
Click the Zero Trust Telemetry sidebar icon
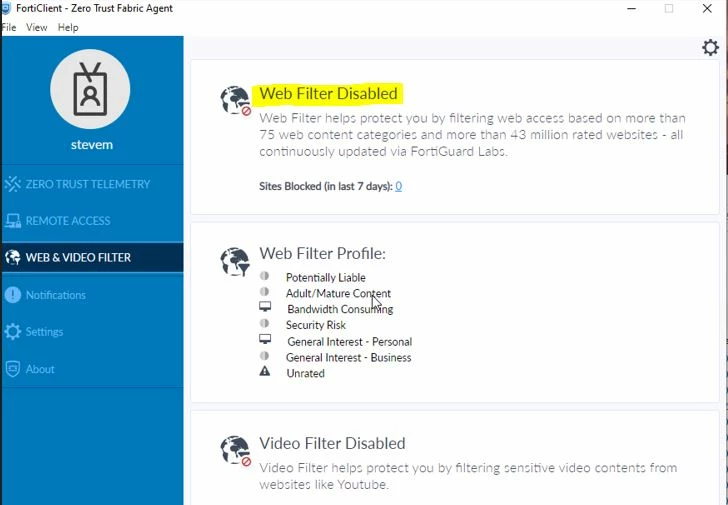click(x=13, y=184)
